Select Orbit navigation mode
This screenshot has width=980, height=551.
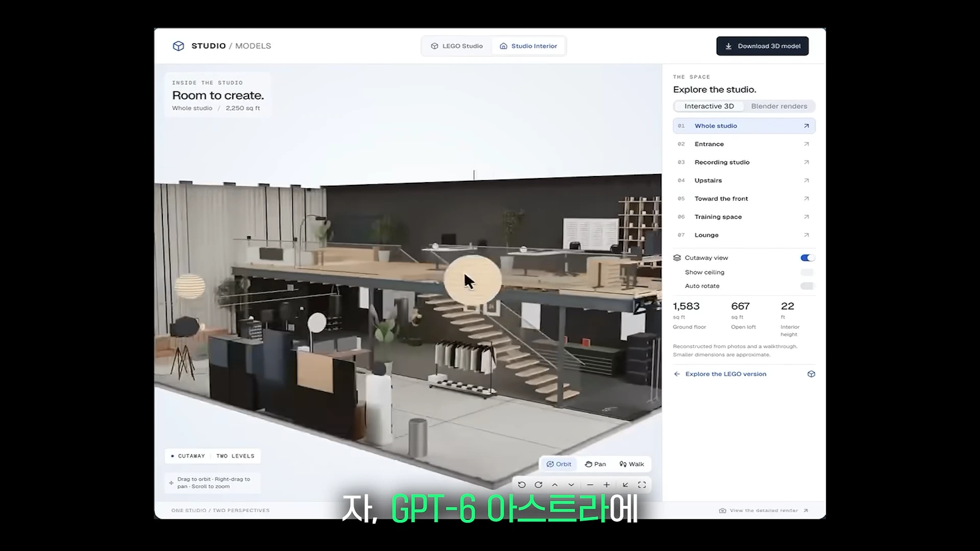pos(559,464)
